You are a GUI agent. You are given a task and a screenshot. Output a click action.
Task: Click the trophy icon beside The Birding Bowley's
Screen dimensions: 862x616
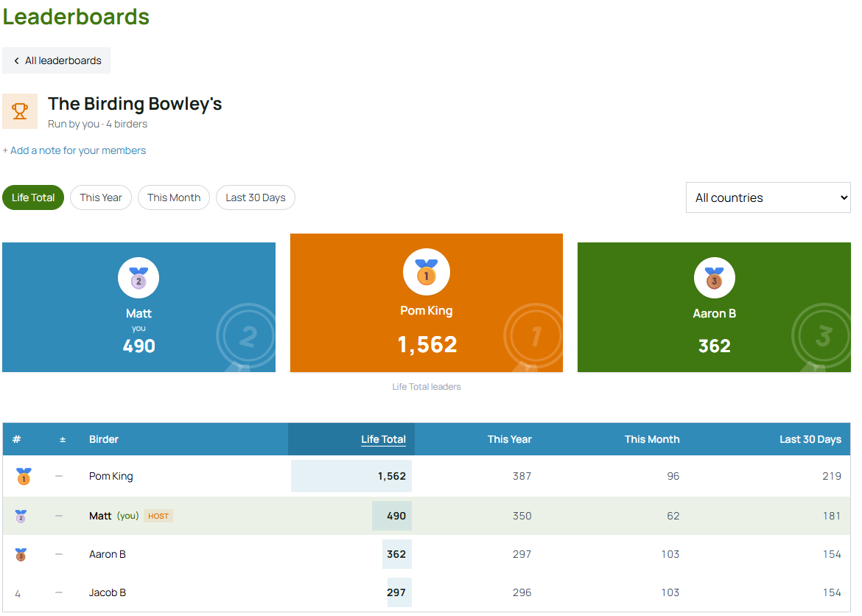pos(20,111)
